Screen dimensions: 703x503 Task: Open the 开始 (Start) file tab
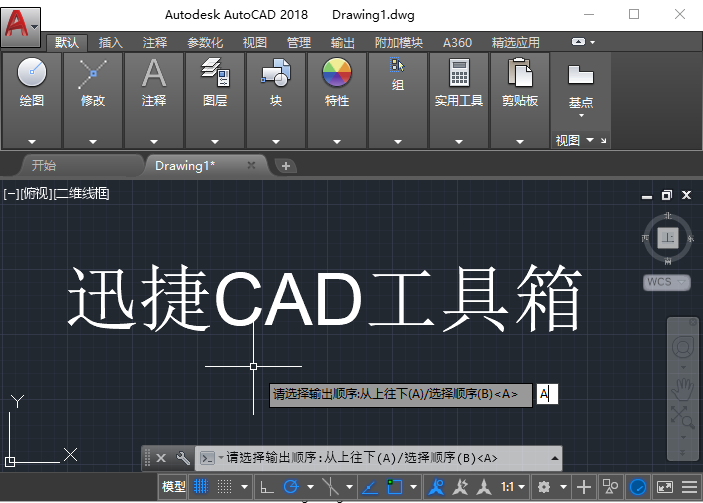(x=81, y=165)
